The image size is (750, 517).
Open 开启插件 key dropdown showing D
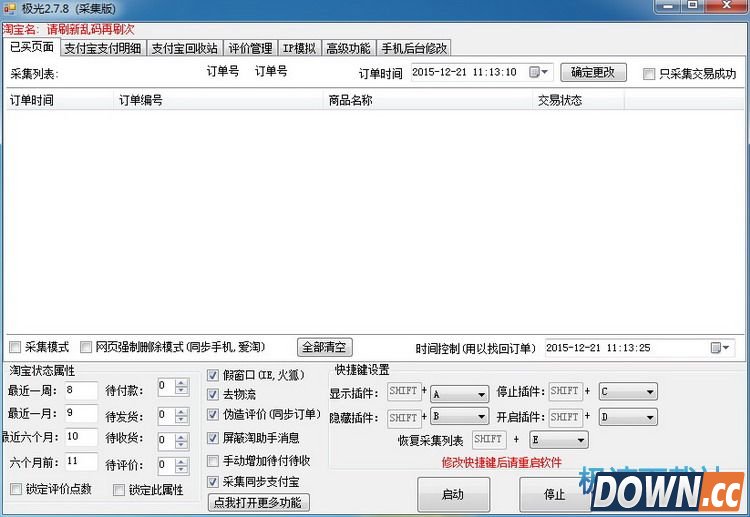point(628,417)
